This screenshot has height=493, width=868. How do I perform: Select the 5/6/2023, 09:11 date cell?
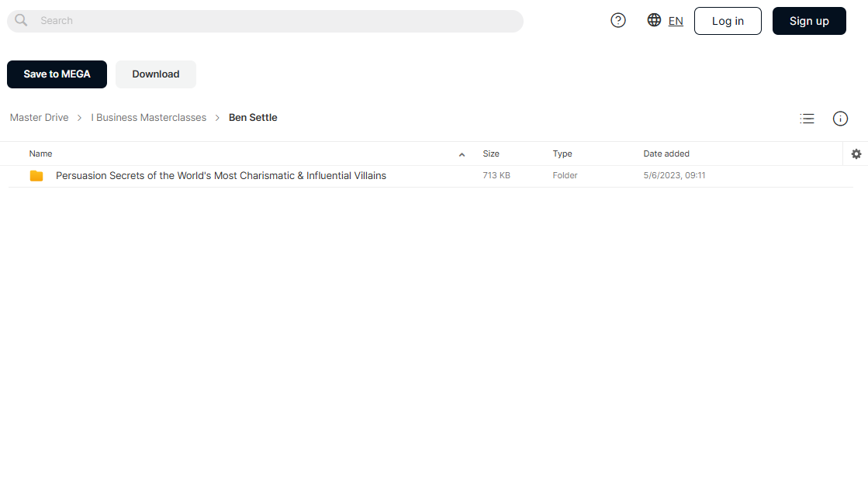pos(674,175)
